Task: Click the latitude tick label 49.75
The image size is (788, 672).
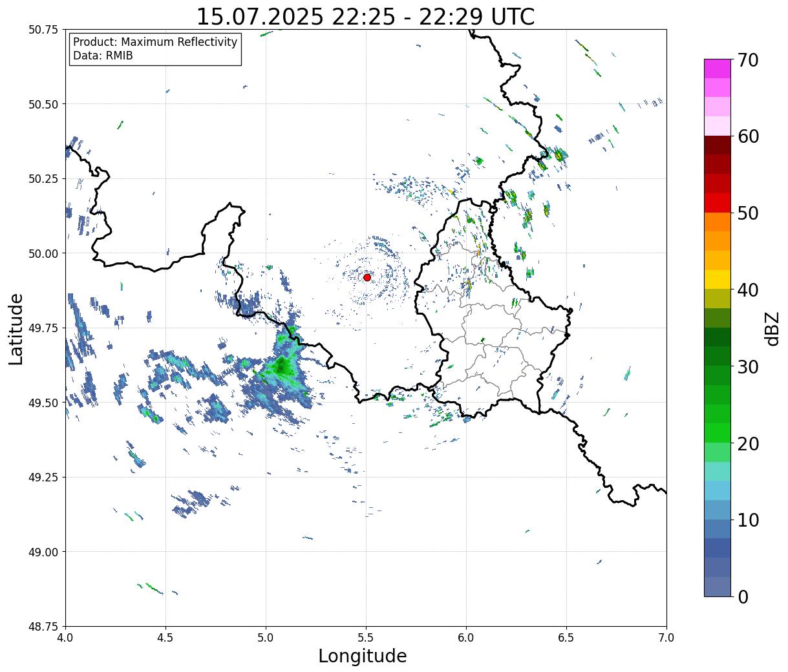Action: [43, 328]
